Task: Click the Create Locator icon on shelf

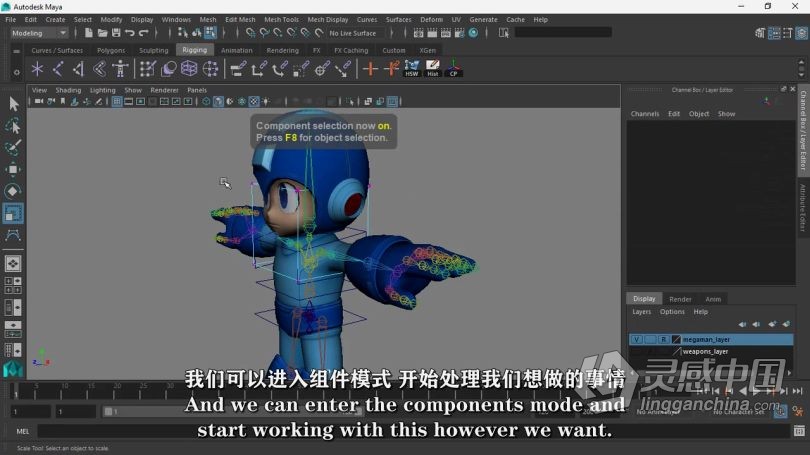Action: coord(37,69)
